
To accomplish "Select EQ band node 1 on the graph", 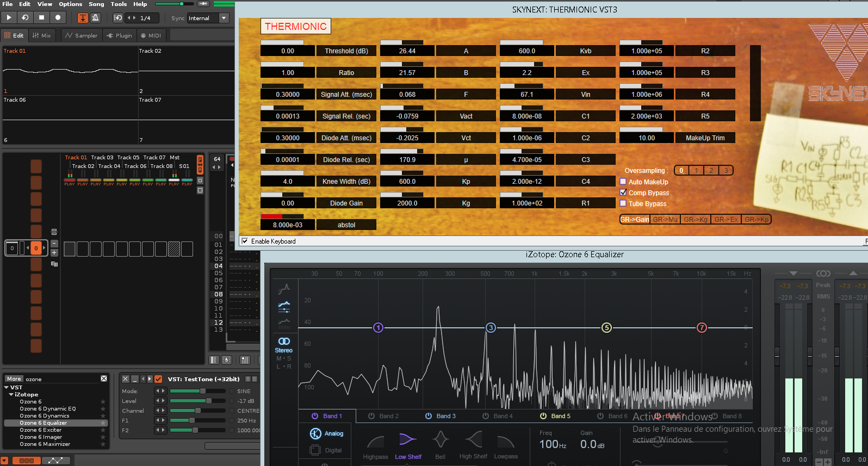I will coord(378,327).
